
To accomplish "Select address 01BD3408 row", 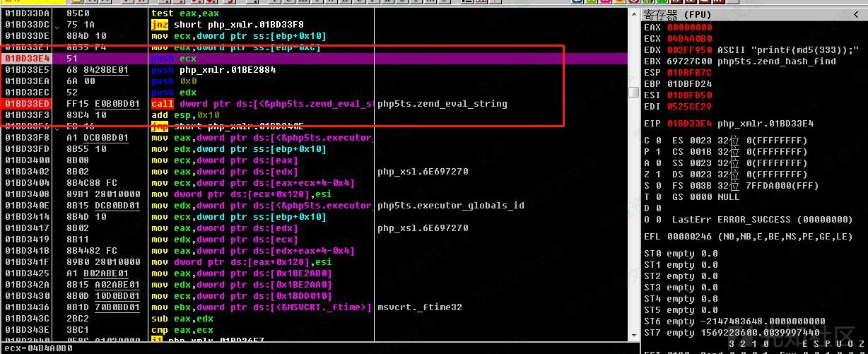I will click(27, 194).
